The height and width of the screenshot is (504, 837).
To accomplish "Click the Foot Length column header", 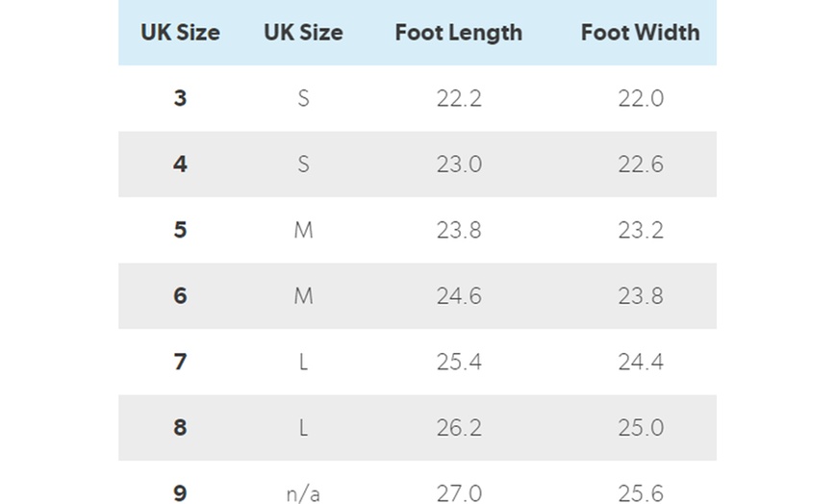I will (458, 33).
